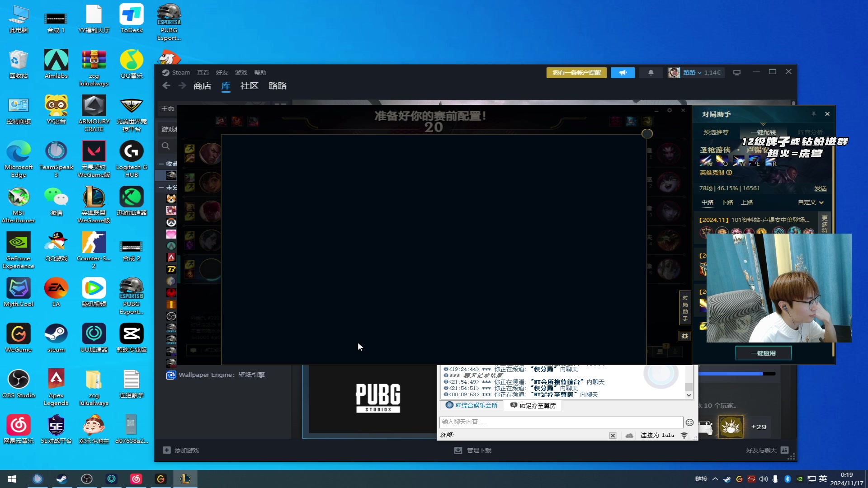Image resolution: width=868 pixels, height=488 pixels.
Task: Switch to NT综合娱乐会所 chat tab
Action: pos(472,405)
